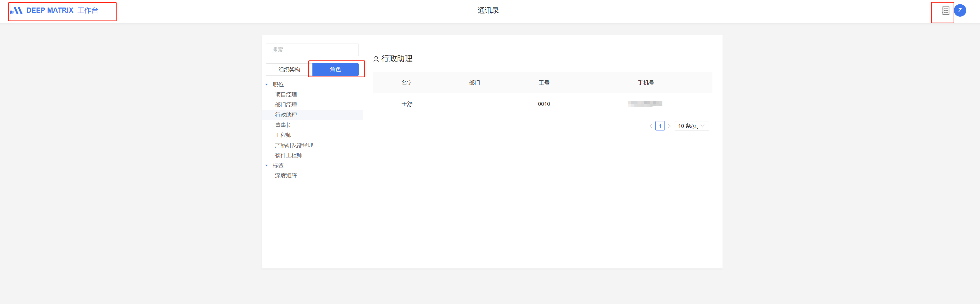Switch to the 角色 tab
The width and height of the screenshot is (980, 304).
335,69
